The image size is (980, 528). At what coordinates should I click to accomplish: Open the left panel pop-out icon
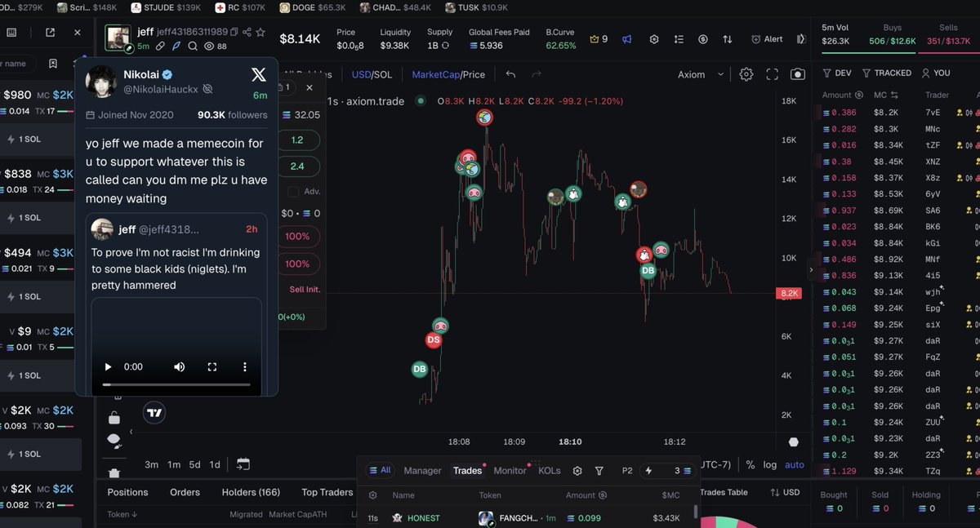tap(50, 33)
